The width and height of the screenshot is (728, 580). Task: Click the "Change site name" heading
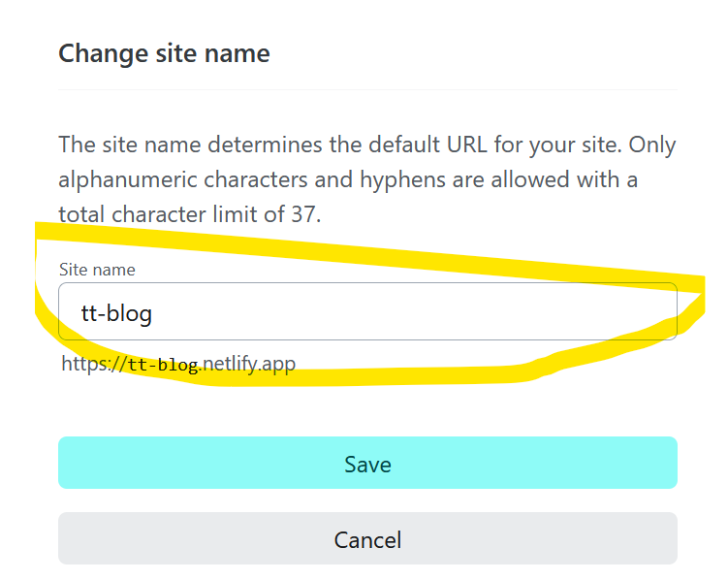164,52
